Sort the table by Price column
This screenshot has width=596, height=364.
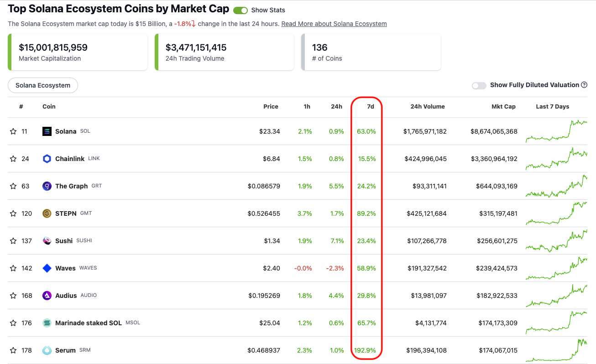[271, 106]
